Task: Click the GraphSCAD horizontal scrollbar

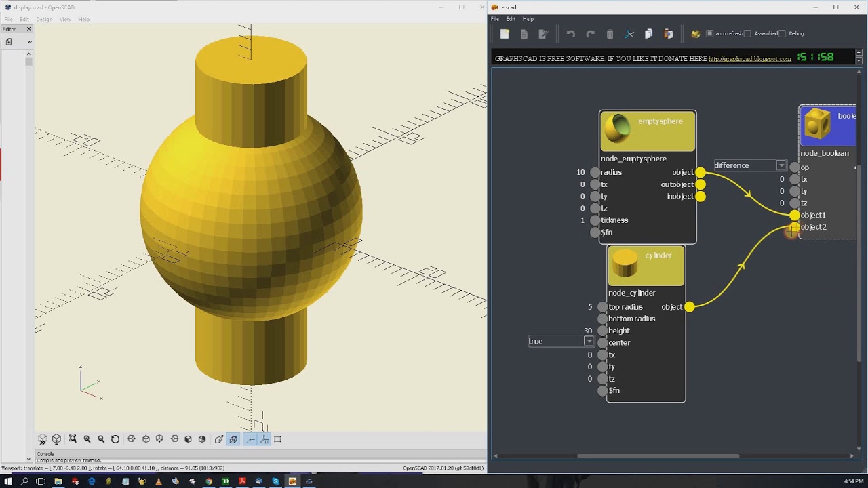Action: [x=658, y=456]
